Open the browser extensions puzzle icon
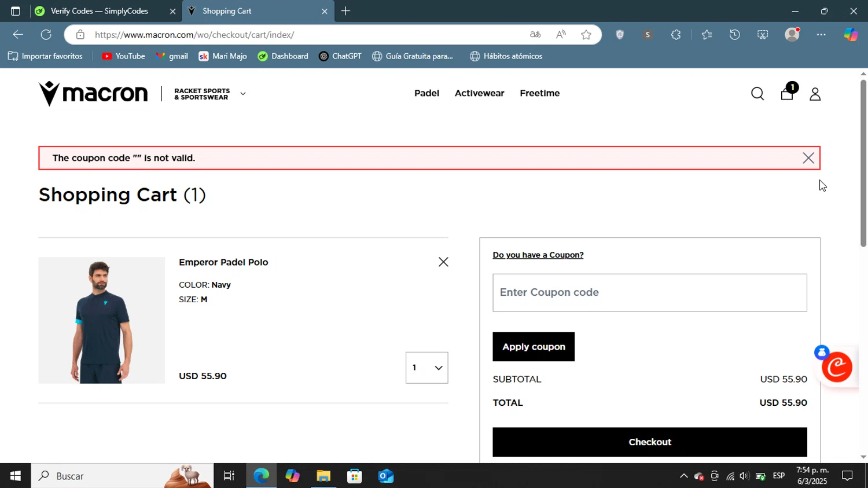This screenshot has height=488, width=868. (676, 35)
